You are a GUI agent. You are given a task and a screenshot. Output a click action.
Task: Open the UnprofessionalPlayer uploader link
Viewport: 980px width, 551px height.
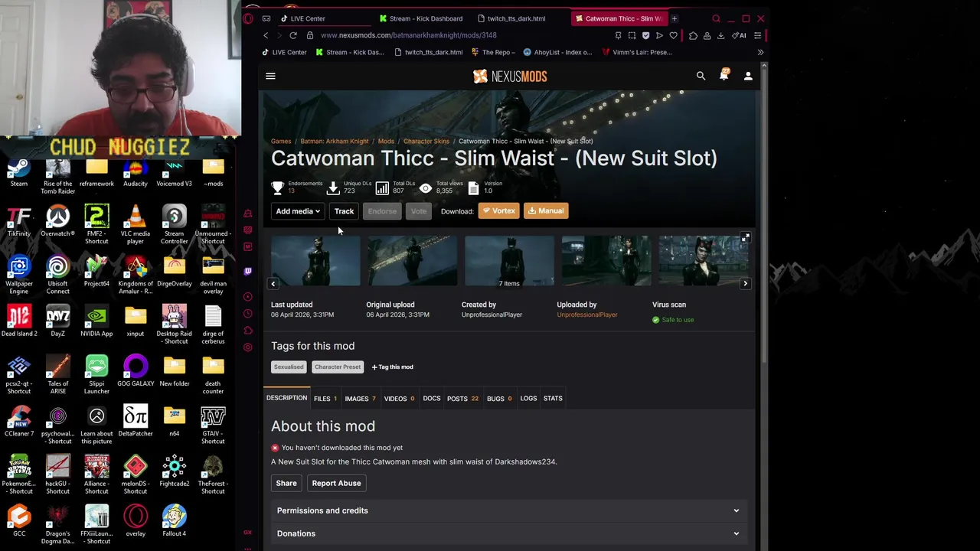click(587, 315)
